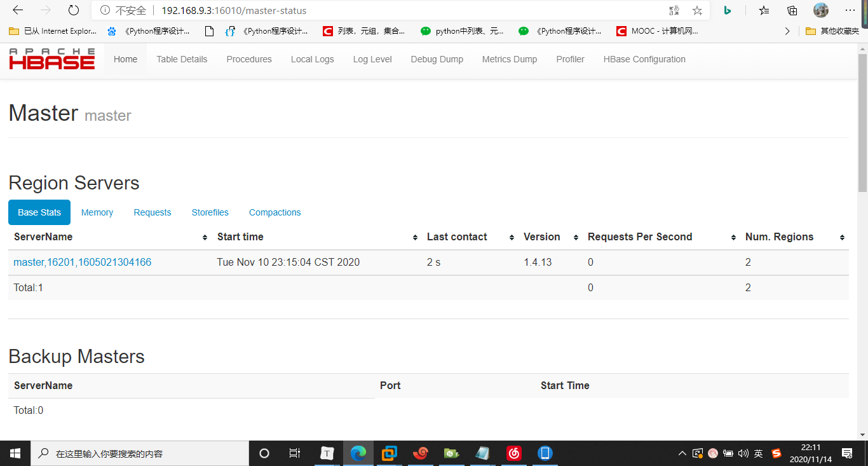Click the user profile avatar
Viewport: 868px width, 466px height.
(821, 10)
